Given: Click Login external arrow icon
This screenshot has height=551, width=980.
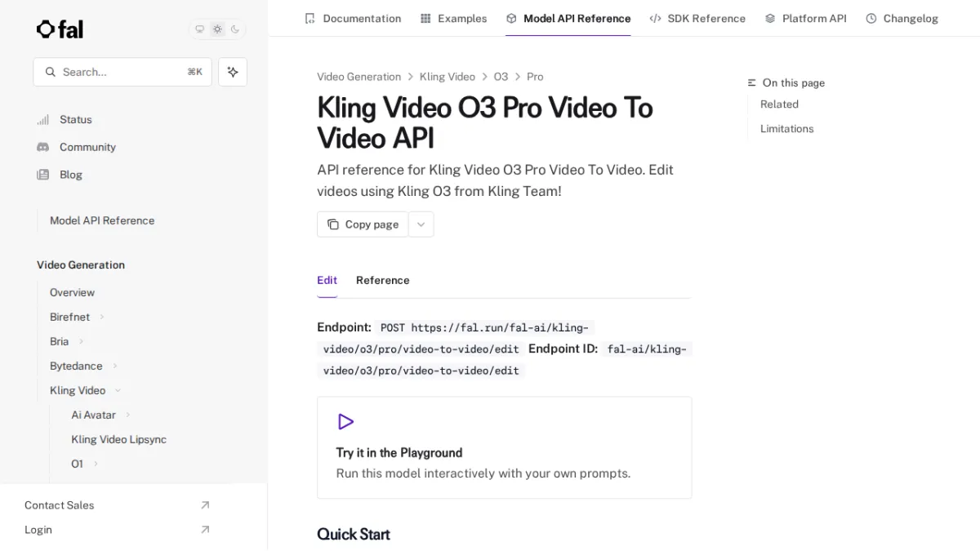Looking at the screenshot, I should point(205,530).
